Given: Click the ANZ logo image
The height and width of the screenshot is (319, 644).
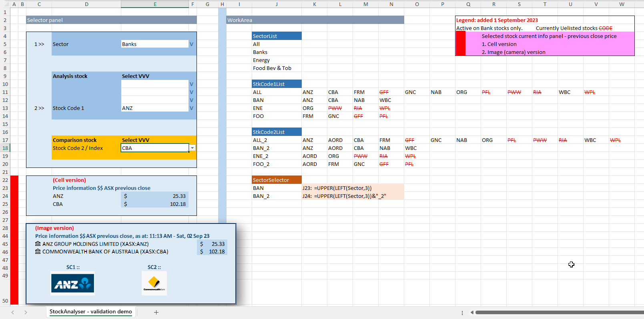Looking at the screenshot, I should coord(73,284).
